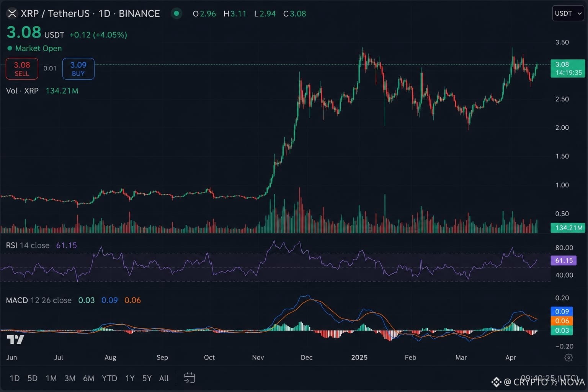Viewport: 588px width, 392px height.
Task: Click the 09:40:25 (UTC) clock display
Action: [x=549, y=378]
